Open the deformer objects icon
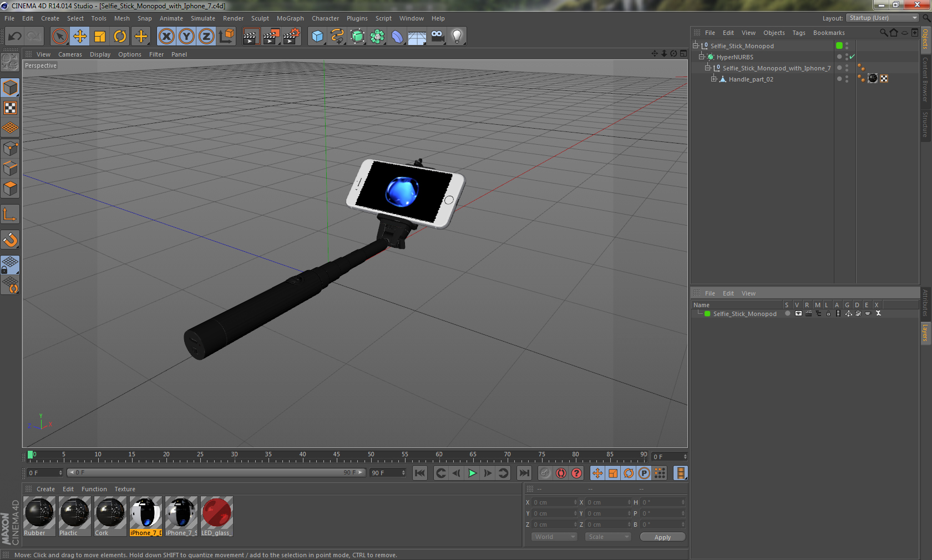The width and height of the screenshot is (932, 560). click(x=397, y=37)
